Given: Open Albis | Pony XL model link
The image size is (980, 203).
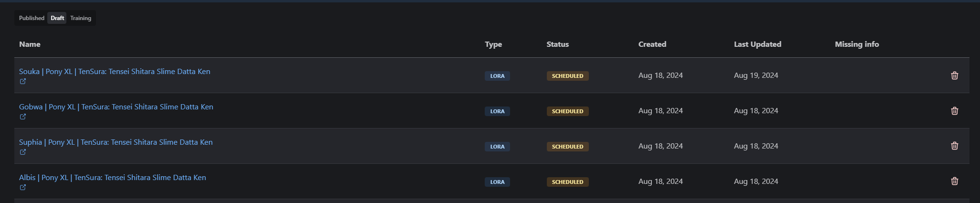Looking at the screenshot, I should click(112, 178).
